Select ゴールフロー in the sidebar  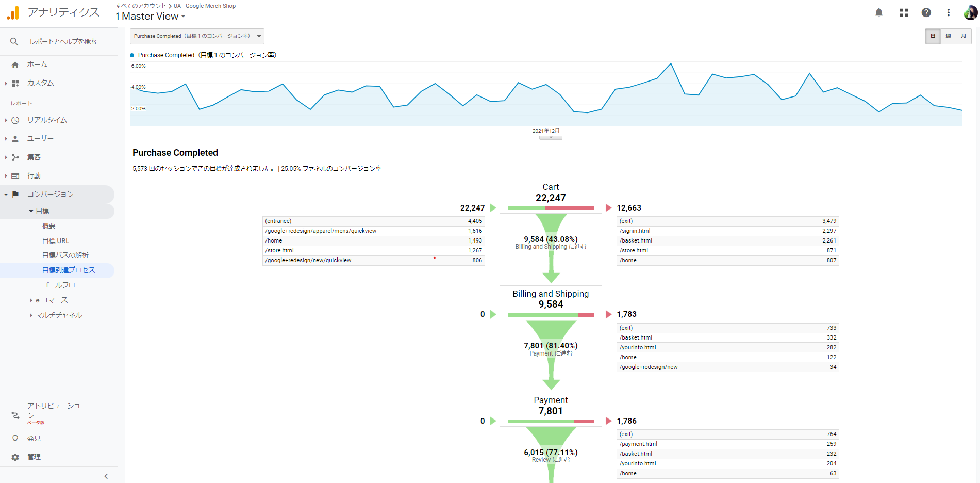point(61,285)
